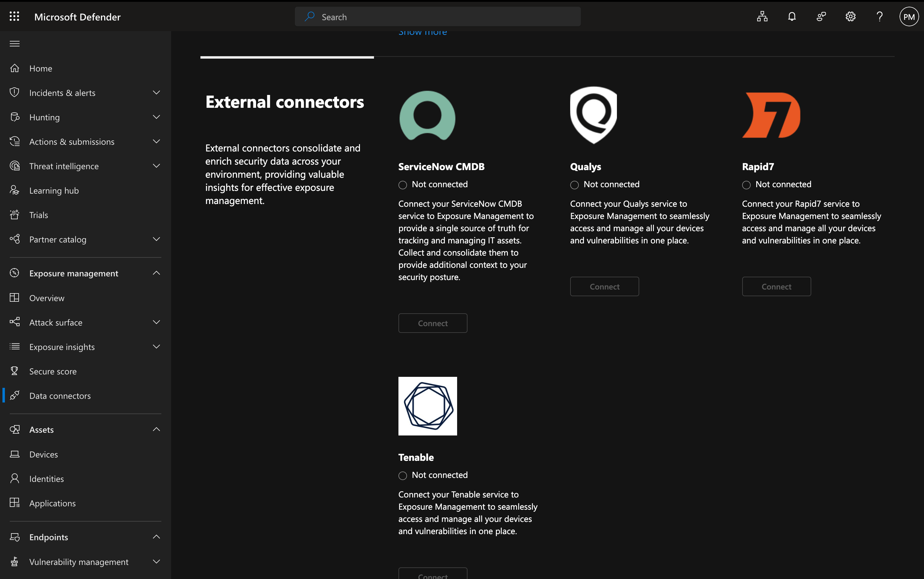Click Connect under ServiceNow CMDB
This screenshot has width=924, height=579.
pyautogui.click(x=432, y=323)
